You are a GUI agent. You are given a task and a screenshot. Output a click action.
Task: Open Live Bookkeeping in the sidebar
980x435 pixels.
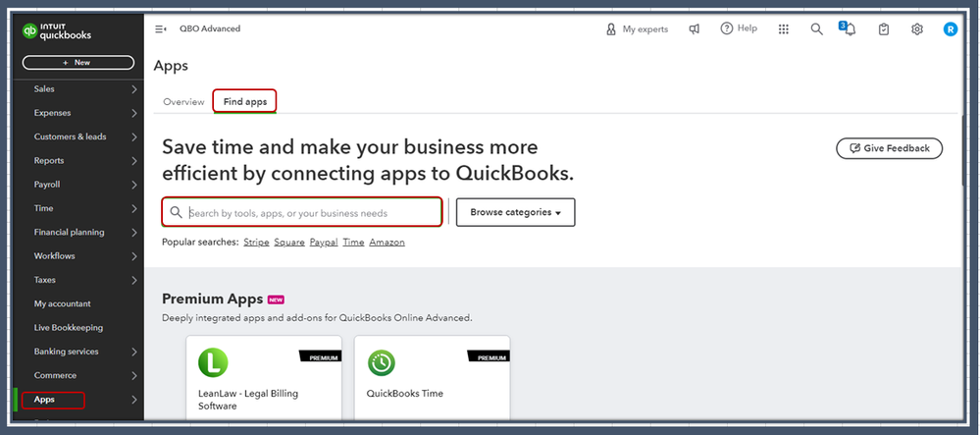point(69,327)
